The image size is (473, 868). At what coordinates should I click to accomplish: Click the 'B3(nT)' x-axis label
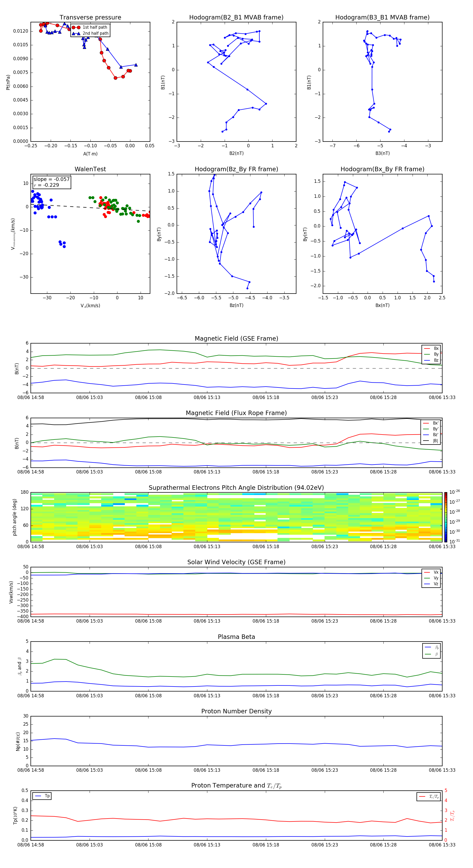tap(382, 153)
